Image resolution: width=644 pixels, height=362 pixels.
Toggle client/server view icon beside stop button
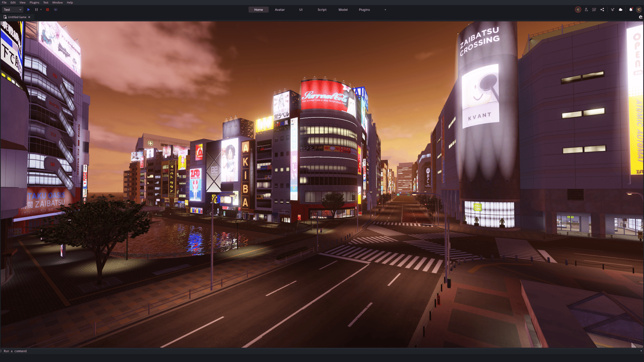point(55,9)
